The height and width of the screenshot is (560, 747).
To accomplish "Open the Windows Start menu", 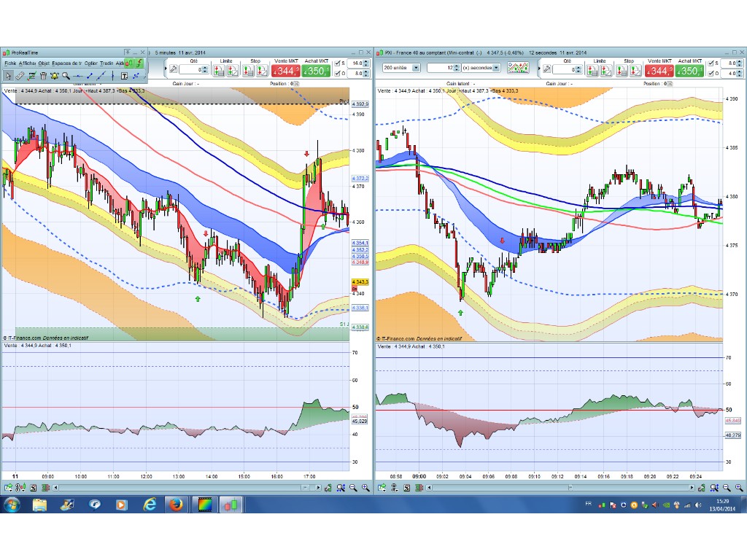I will [x=12, y=505].
